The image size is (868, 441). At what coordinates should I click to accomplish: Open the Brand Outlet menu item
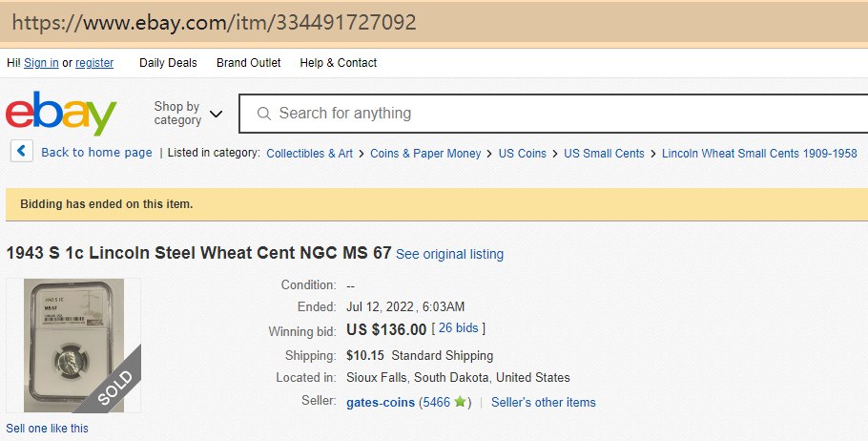tap(248, 63)
